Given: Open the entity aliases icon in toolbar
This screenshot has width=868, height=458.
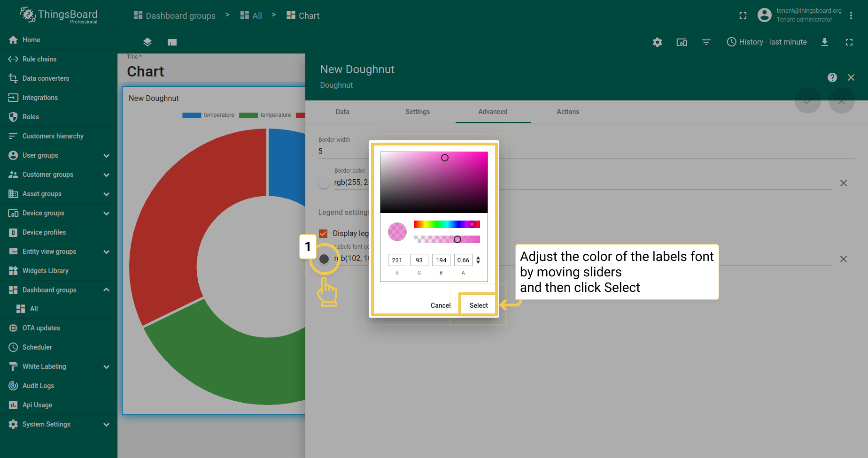Looking at the screenshot, I should 682,42.
